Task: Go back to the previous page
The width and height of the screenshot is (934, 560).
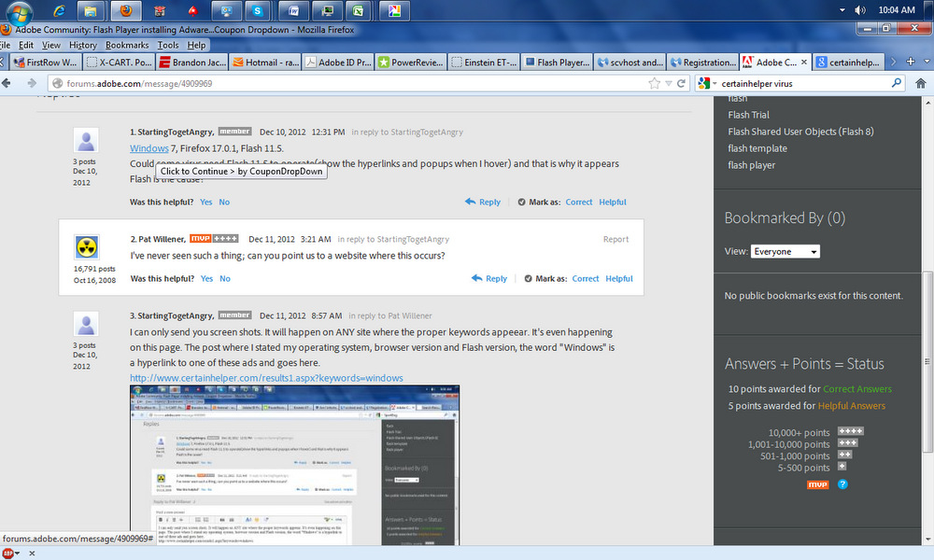Action: point(7,83)
